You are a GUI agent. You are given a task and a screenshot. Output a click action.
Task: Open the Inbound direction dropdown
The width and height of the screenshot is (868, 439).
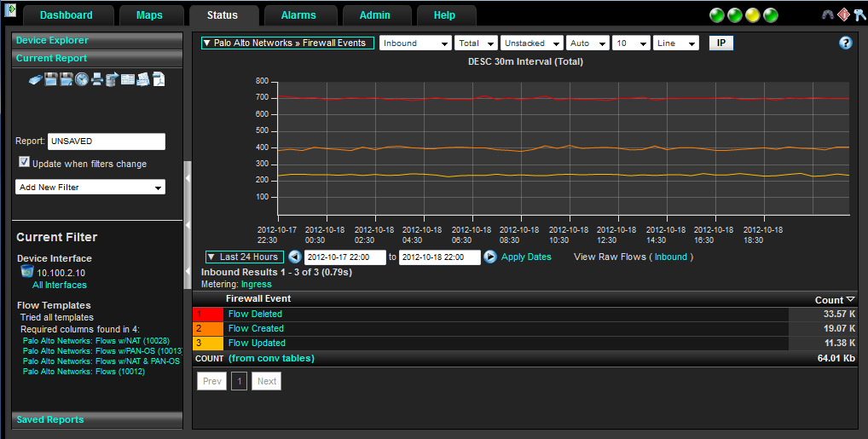pos(415,43)
